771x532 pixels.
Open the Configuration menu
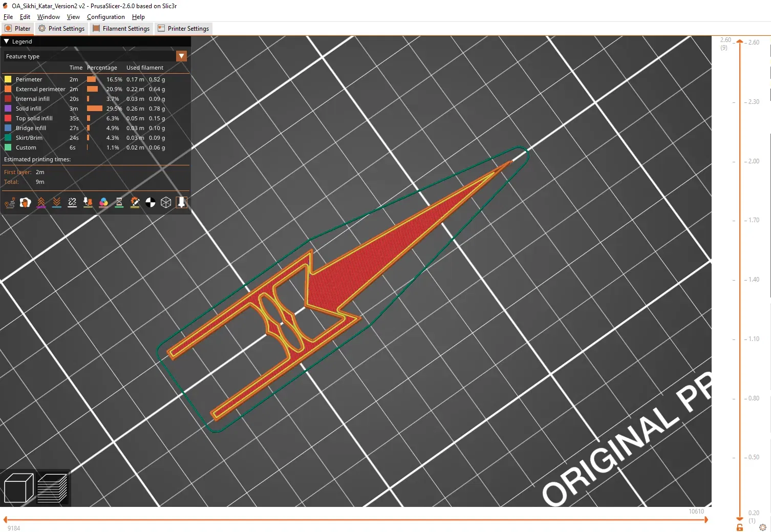(x=106, y=17)
